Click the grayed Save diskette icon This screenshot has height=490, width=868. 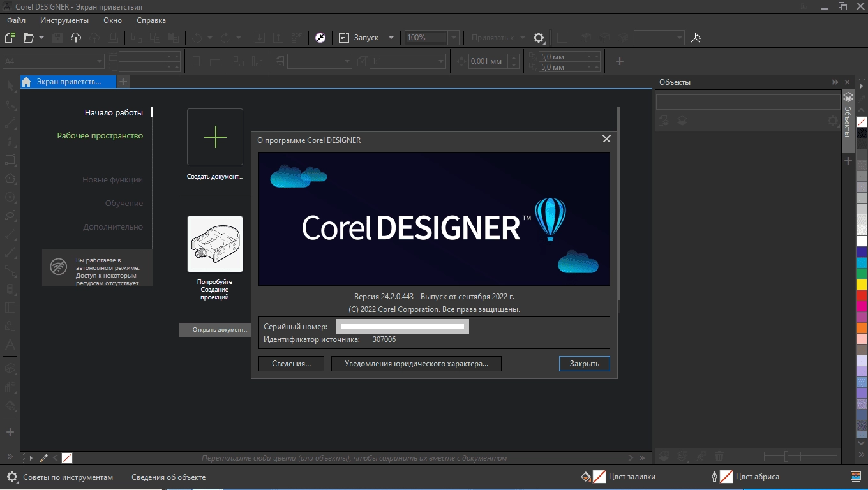coord(57,38)
